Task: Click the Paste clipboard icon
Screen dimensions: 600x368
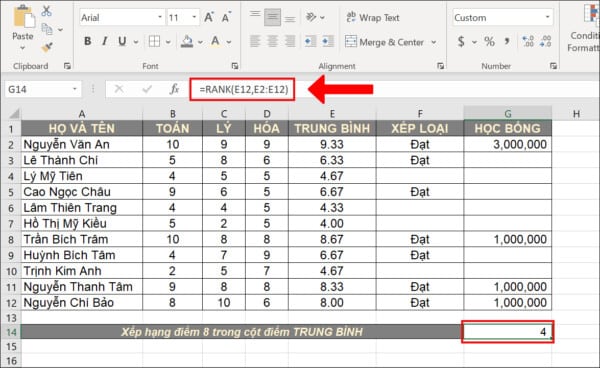Action: point(23,16)
